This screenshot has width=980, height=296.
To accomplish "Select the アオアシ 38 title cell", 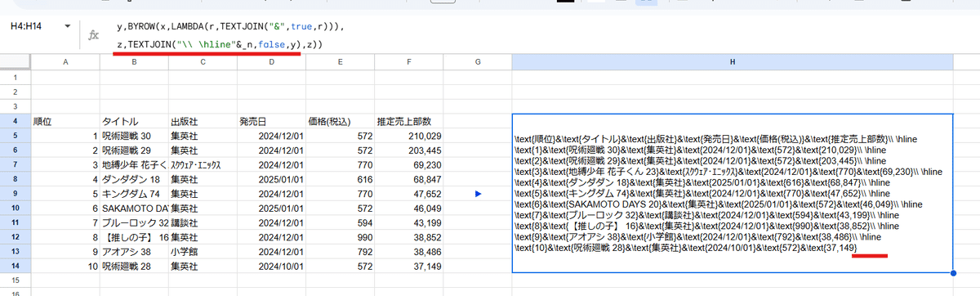I will [134, 253].
